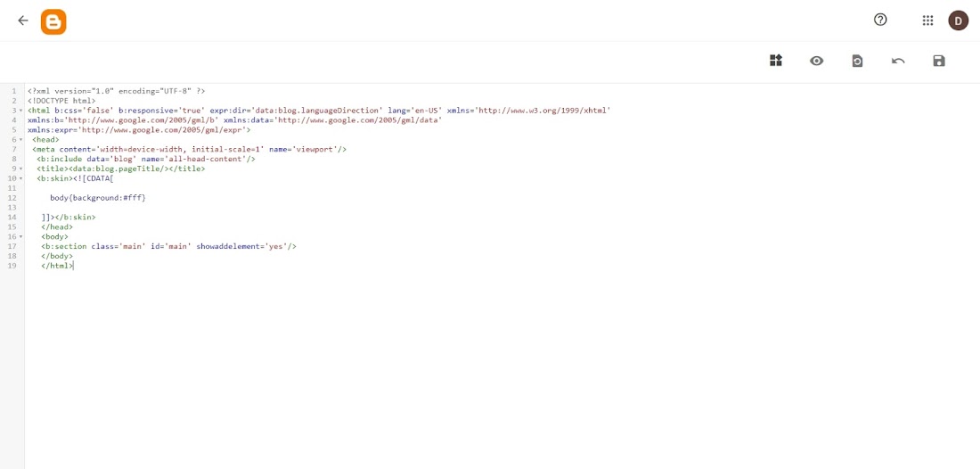Click line number 19 in gutter
980x469 pixels.
pyautogui.click(x=12, y=266)
